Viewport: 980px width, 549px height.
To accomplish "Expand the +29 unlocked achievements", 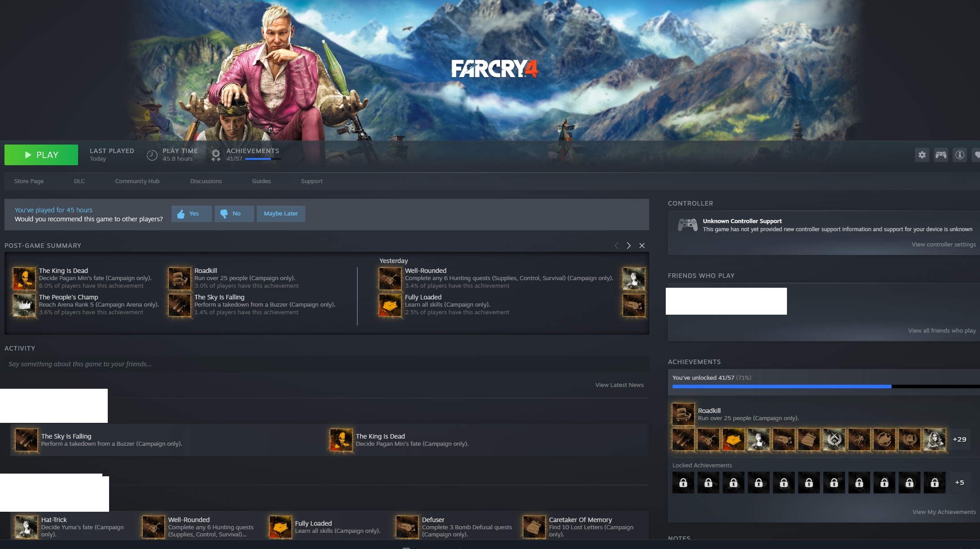I will (959, 439).
